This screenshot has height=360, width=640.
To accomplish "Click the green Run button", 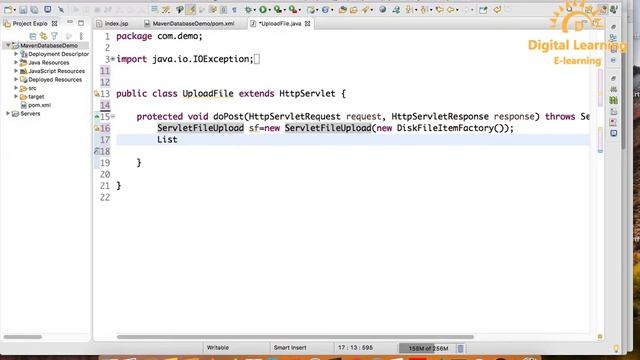I will 263,9.
